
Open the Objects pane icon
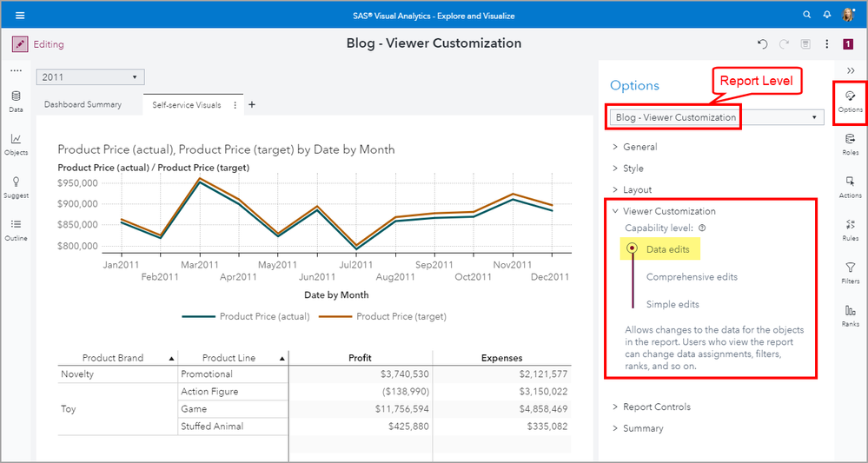point(16,142)
